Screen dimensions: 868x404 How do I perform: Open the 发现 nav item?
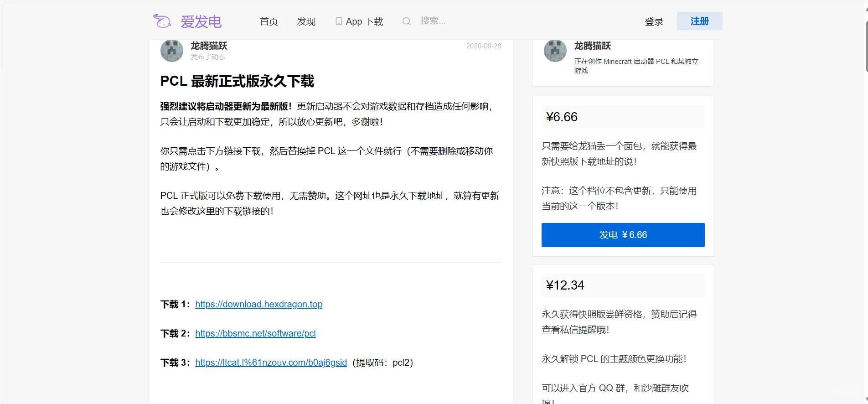coord(306,21)
